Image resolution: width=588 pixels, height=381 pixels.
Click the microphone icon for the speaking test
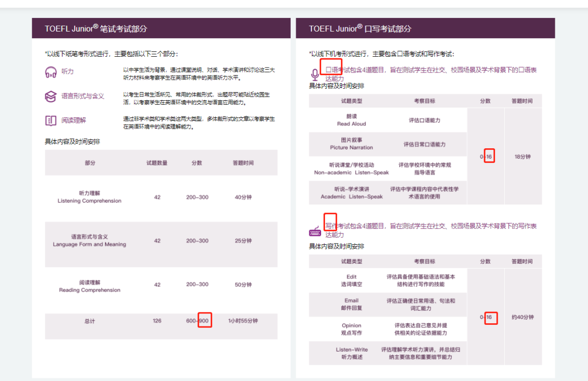[315, 75]
